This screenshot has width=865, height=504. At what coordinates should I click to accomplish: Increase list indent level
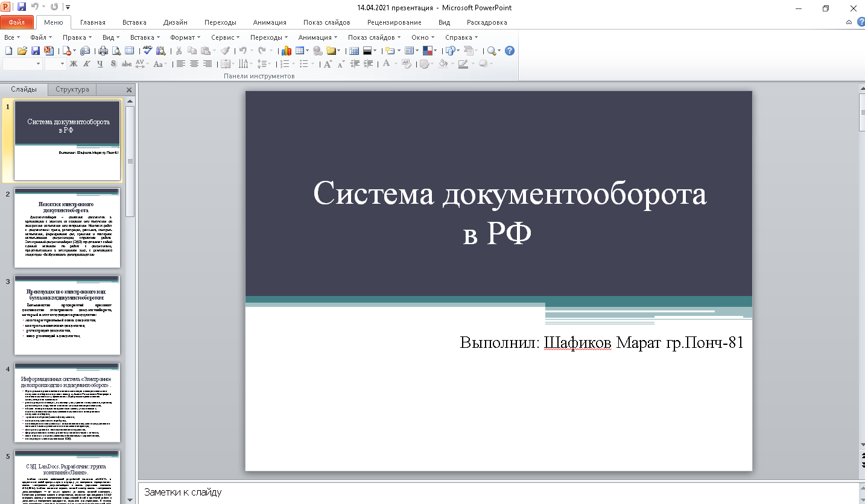368,64
